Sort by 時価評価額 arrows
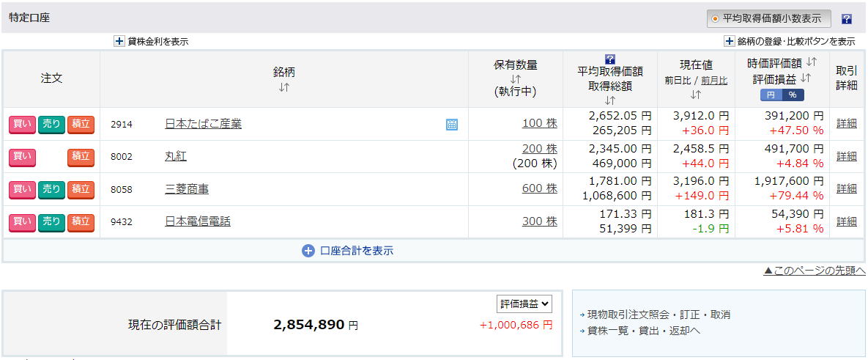This screenshot has height=360, width=868. coord(812,61)
